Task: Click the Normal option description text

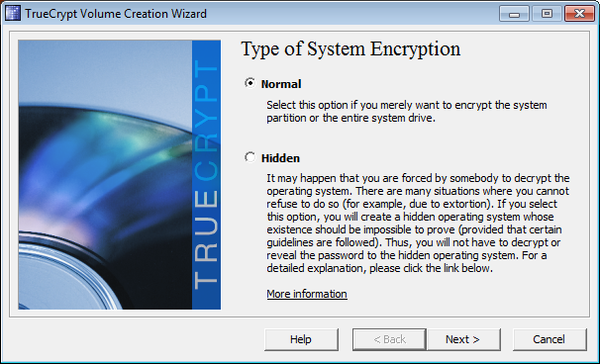Action: point(406,111)
